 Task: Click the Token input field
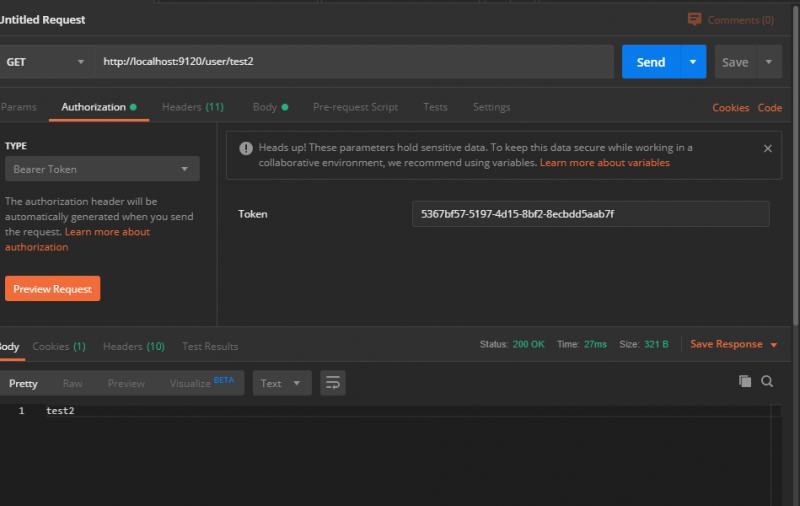590,214
